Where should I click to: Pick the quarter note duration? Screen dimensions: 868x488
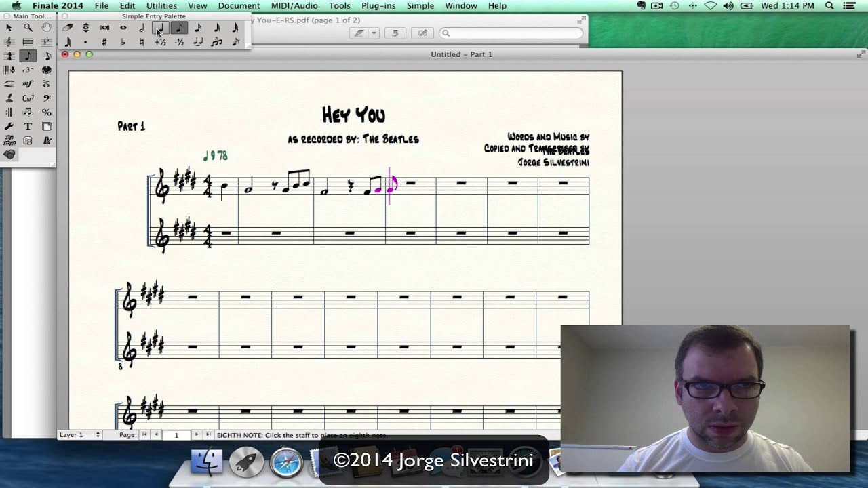[160, 28]
